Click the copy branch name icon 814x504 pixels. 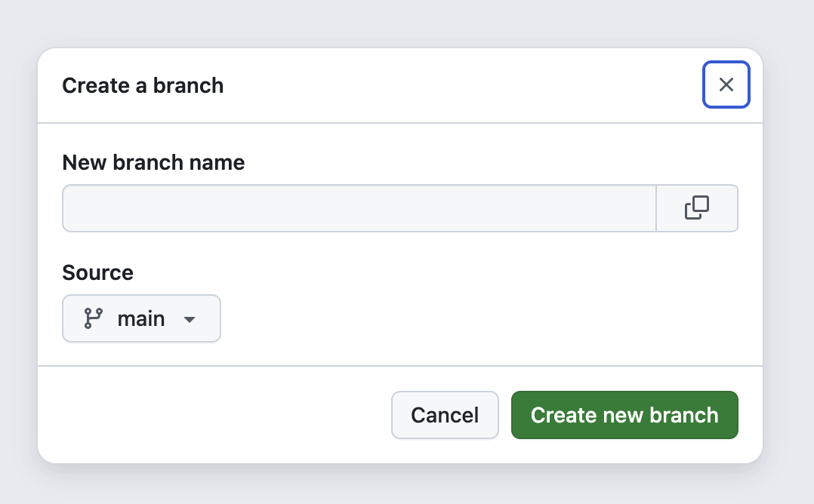point(697,208)
